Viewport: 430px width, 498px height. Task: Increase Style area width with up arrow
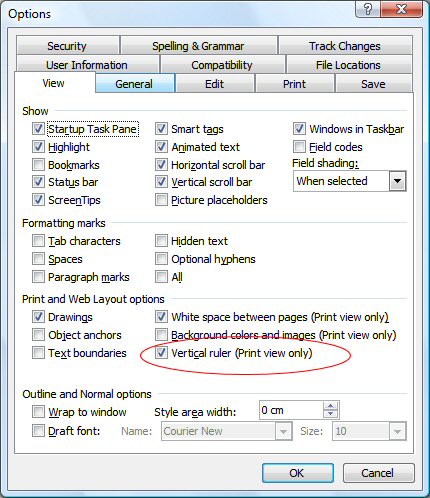click(x=331, y=406)
